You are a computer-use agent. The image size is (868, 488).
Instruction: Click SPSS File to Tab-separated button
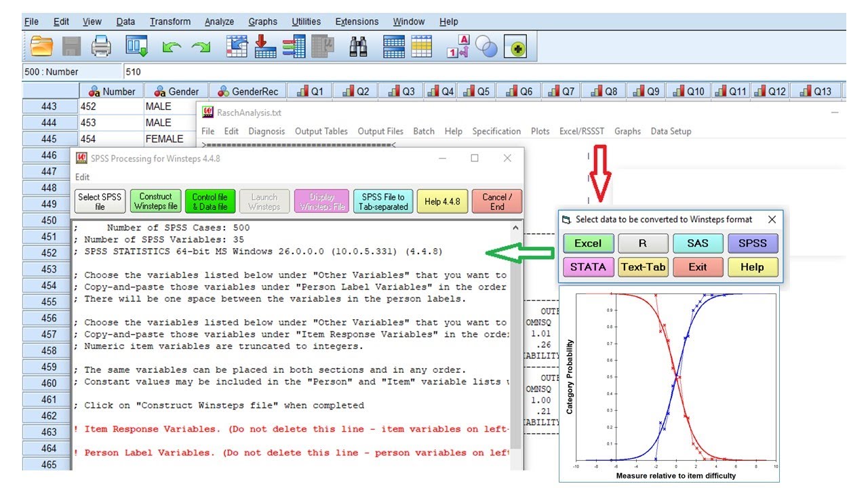click(382, 201)
